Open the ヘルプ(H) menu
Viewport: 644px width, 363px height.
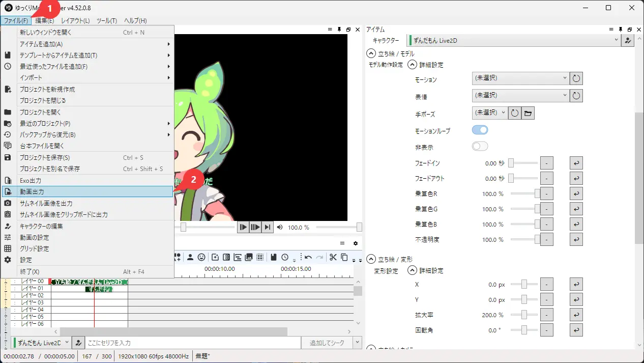(x=135, y=20)
